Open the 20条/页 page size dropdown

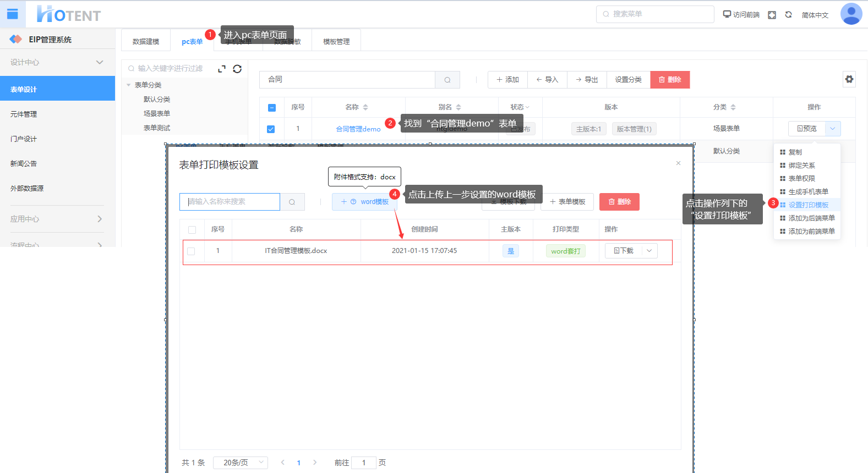(x=241, y=463)
